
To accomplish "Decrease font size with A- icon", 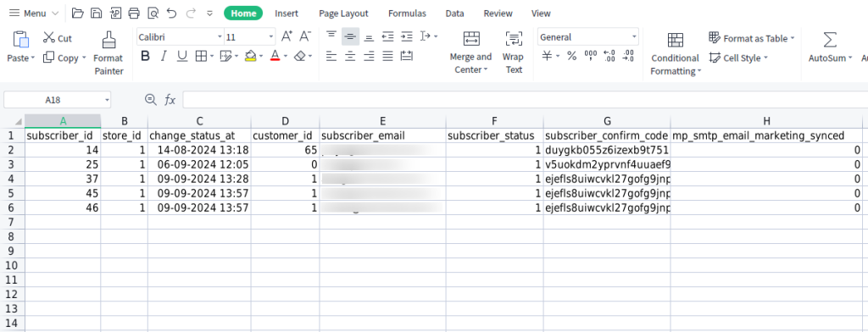I will pos(305,36).
